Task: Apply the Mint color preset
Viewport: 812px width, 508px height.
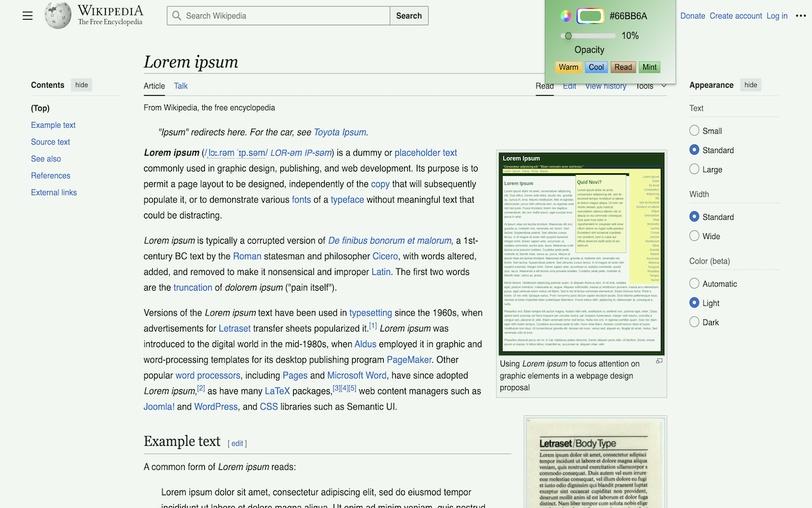Action: [650, 67]
